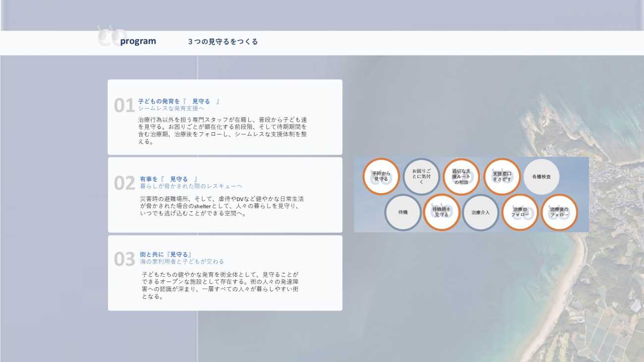Viewport: 644px width, 362px height.
Task: Select the 治療介入 circle
Action: click(480, 212)
